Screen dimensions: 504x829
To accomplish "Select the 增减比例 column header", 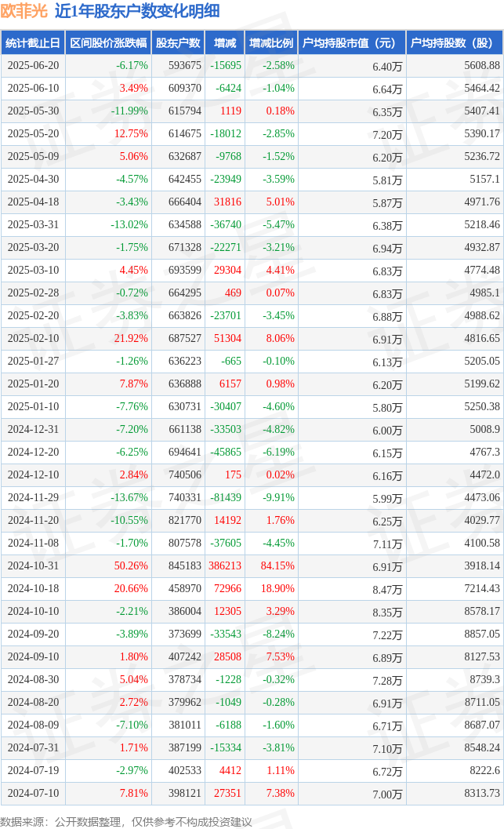I will pos(271,43).
